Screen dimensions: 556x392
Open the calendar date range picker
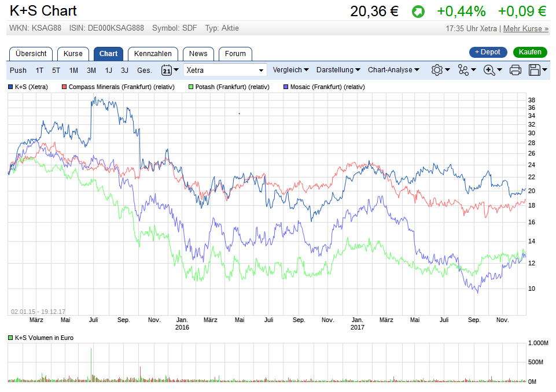(x=167, y=70)
